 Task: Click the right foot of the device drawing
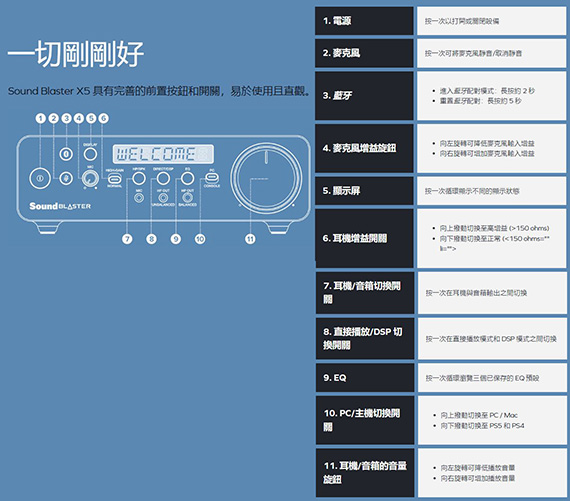pos(279,228)
